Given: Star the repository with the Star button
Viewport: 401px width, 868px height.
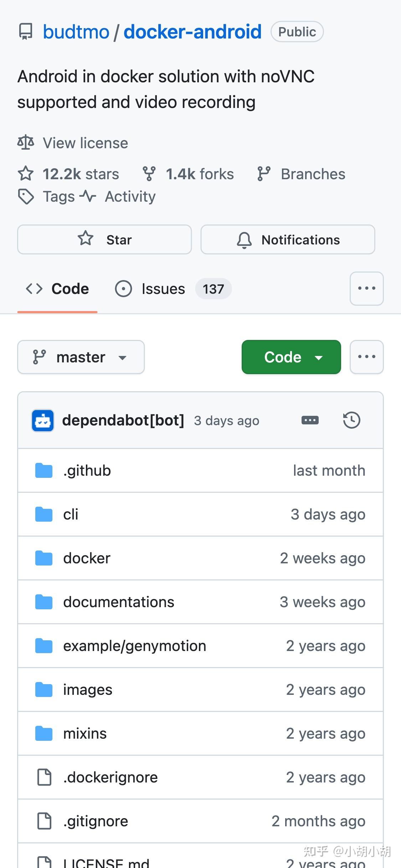Looking at the screenshot, I should (104, 239).
